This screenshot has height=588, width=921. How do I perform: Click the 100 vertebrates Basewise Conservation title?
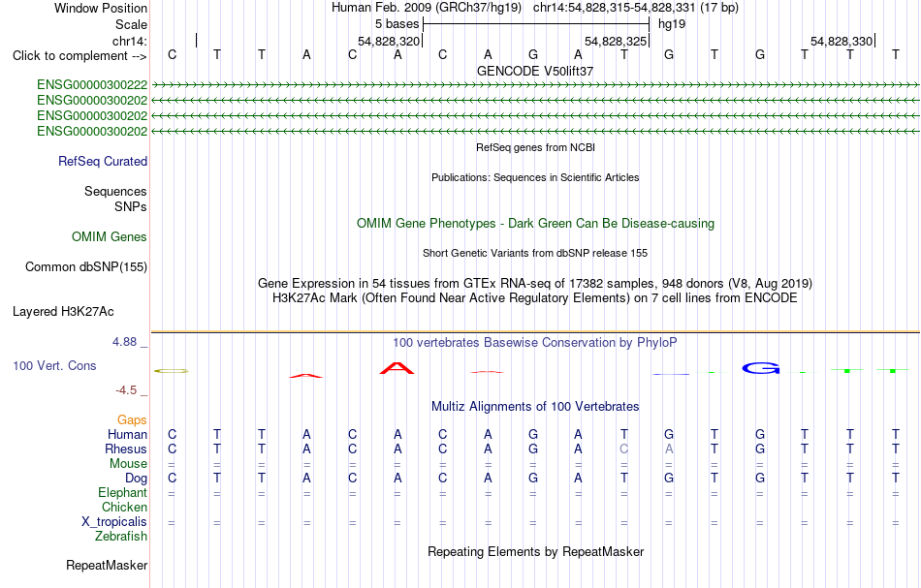tap(535, 343)
